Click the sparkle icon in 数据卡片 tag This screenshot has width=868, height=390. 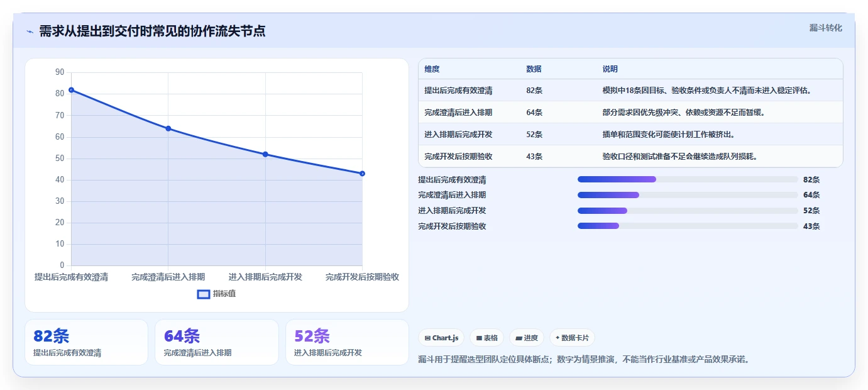pyautogui.click(x=558, y=338)
